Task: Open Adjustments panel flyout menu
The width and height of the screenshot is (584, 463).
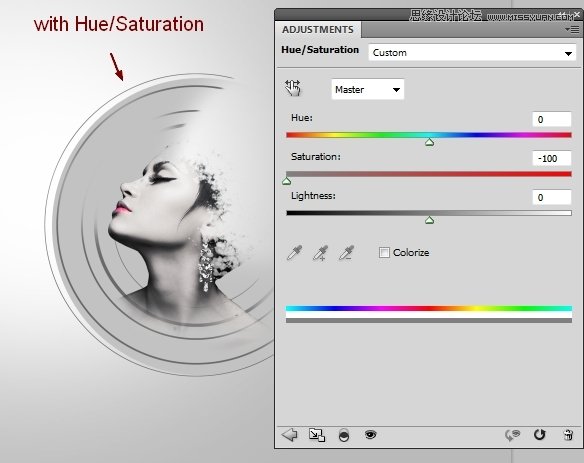Action: click(x=572, y=29)
